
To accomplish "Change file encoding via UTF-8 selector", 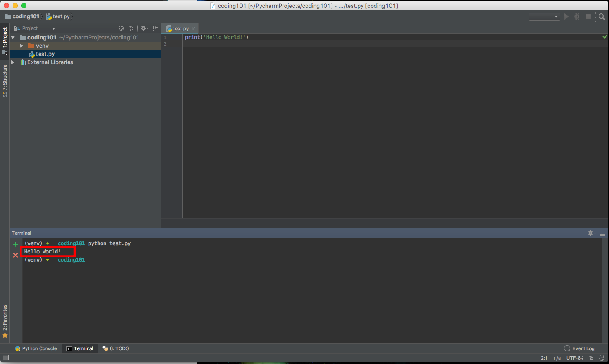I will click(574, 358).
